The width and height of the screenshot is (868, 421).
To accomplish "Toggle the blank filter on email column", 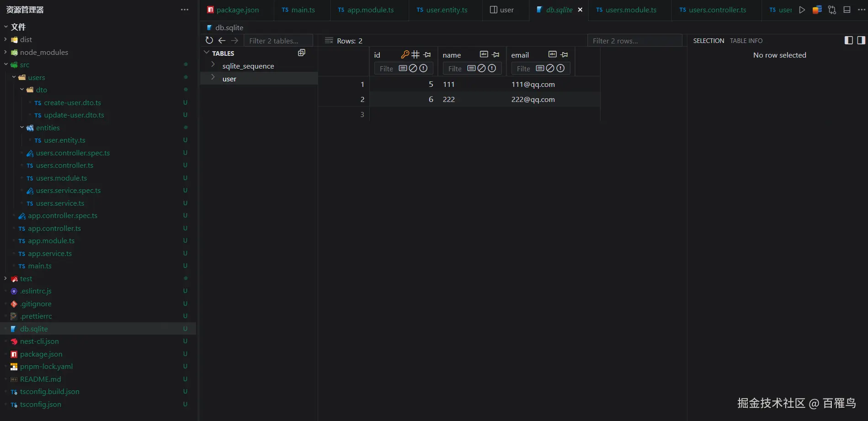I will pyautogui.click(x=540, y=68).
